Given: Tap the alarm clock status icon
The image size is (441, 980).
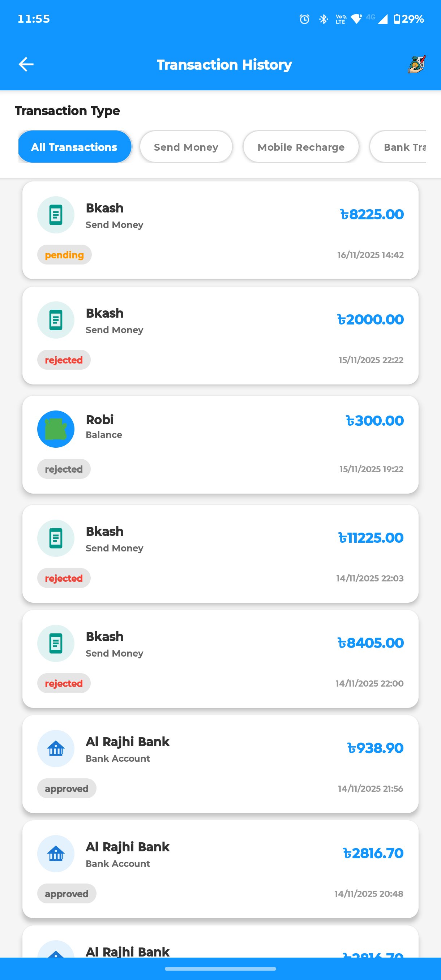Looking at the screenshot, I should pos(304,19).
